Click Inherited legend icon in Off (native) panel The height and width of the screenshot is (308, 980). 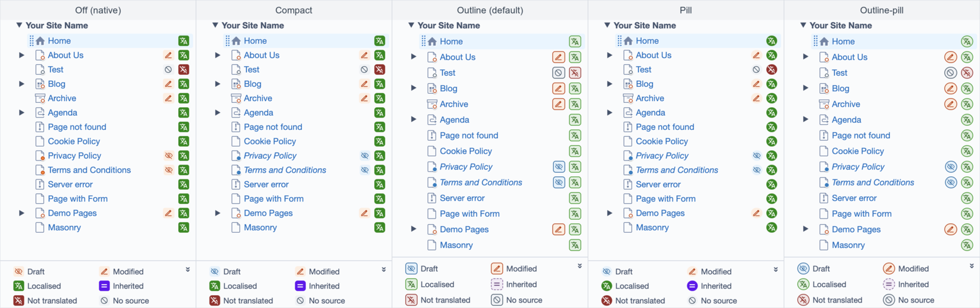coord(104,286)
